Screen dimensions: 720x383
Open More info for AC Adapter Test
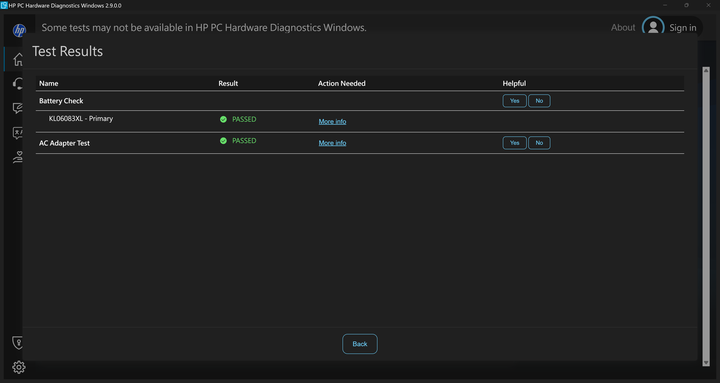click(x=332, y=143)
